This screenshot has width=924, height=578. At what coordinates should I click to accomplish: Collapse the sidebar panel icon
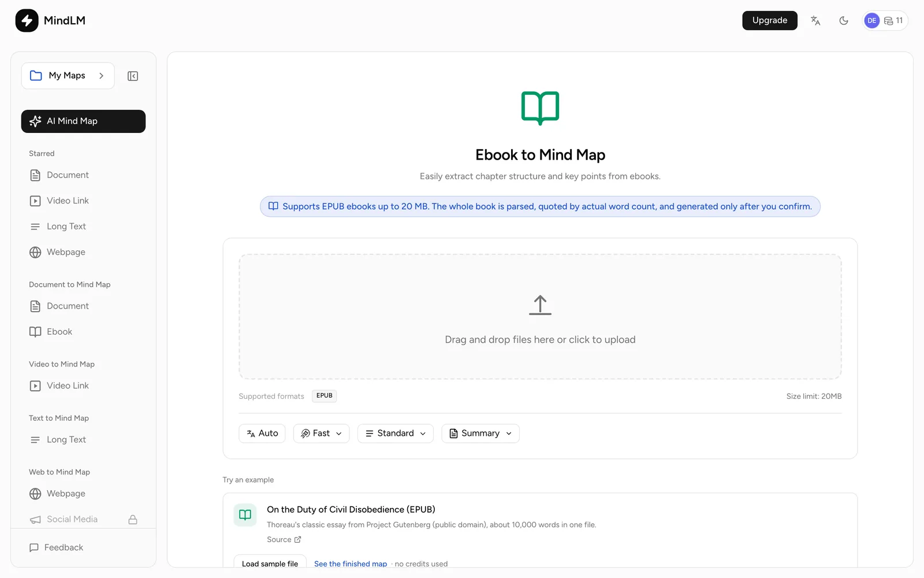pos(133,76)
